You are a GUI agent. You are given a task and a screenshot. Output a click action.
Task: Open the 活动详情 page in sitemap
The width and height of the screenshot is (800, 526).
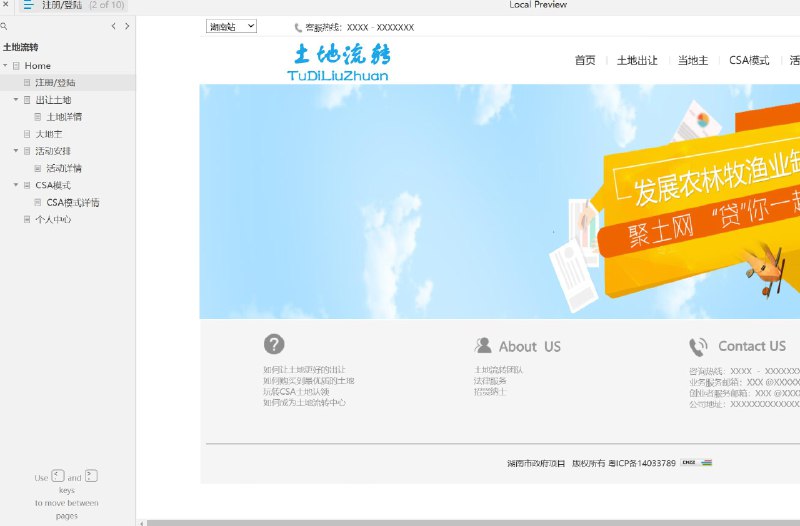[x=64, y=168]
